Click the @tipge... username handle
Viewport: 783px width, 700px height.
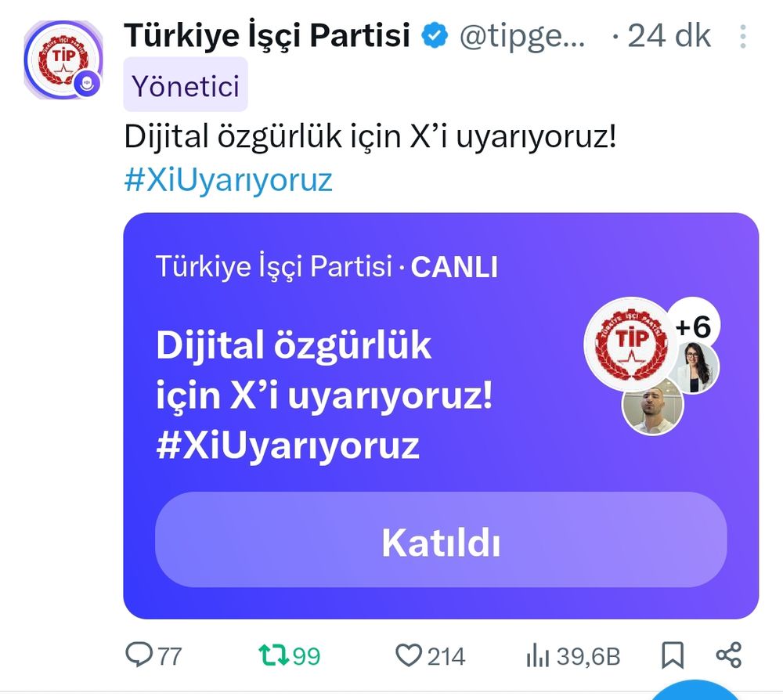(522, 37)
